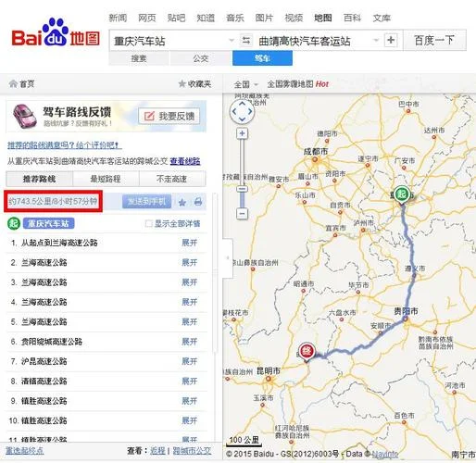Click the map zoom slider handle
476x463 pixels.
pos(243,189)
